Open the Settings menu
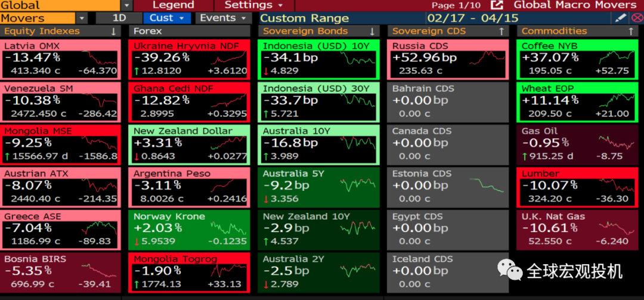 (x=253, y=5)
